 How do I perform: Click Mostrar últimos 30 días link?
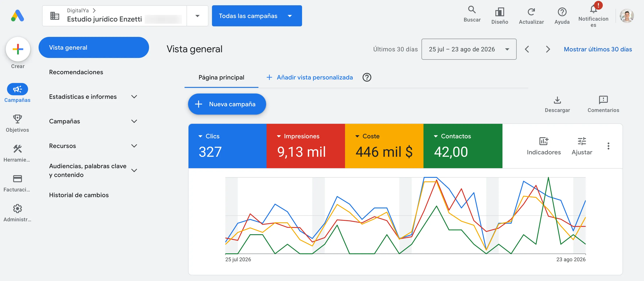coord(598,49)
